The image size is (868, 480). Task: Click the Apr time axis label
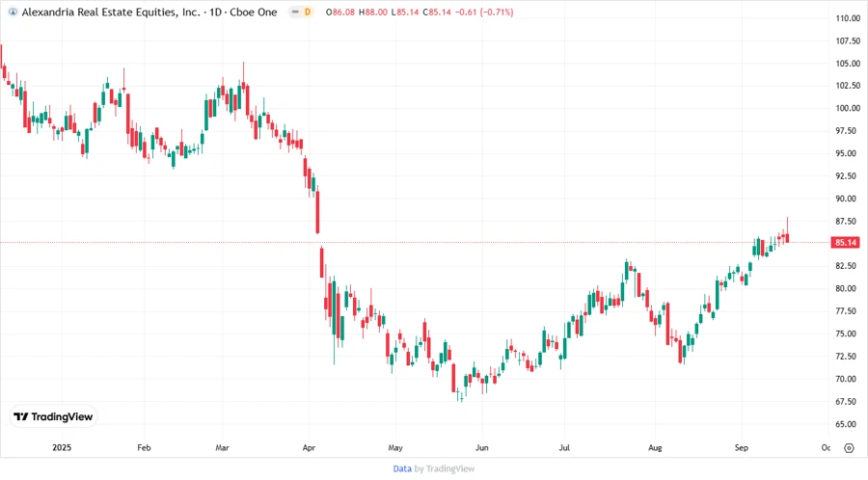click(x=309, y=447)
